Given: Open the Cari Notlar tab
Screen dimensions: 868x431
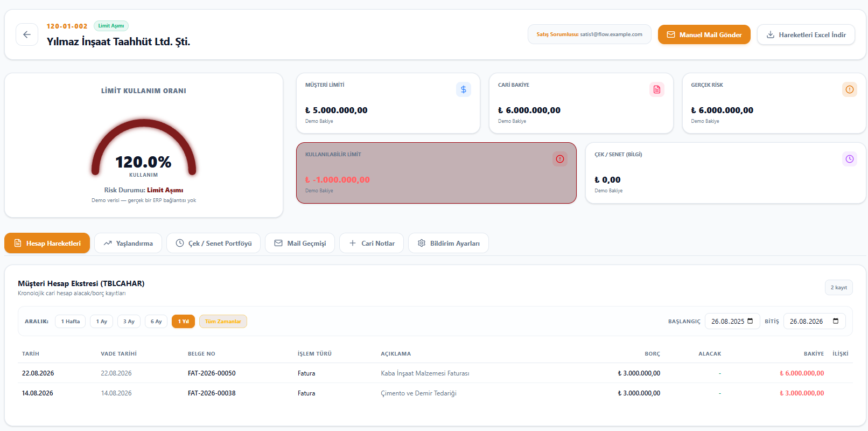Looking at the screenshot, I should [372, 243].
